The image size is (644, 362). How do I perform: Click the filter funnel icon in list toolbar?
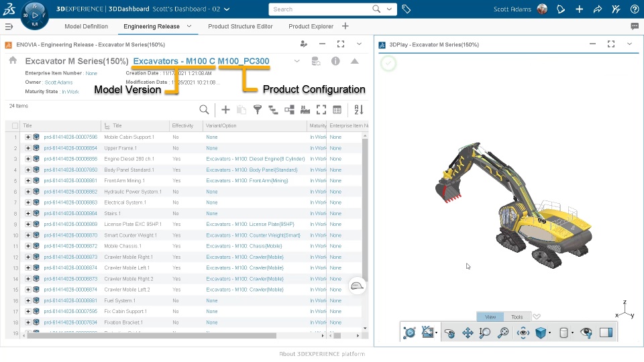[x=257, y=109]
